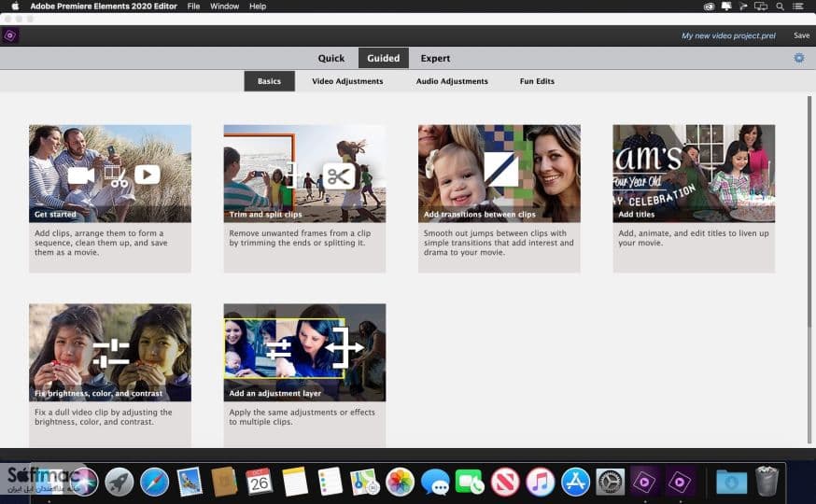
Task: Click Spotlight search in menu bar
Action: click(780, 7)
